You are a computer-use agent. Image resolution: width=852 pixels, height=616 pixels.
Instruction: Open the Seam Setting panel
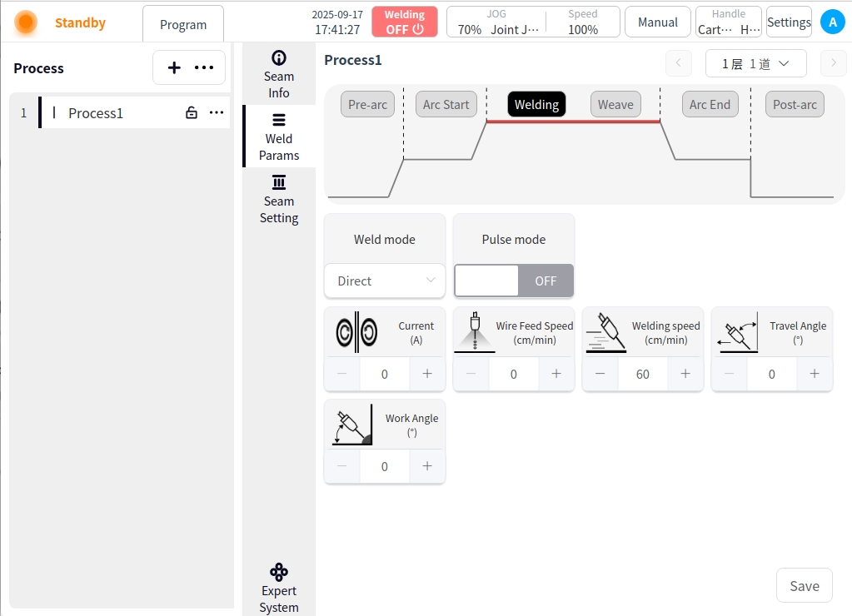[x=278, y=200]
